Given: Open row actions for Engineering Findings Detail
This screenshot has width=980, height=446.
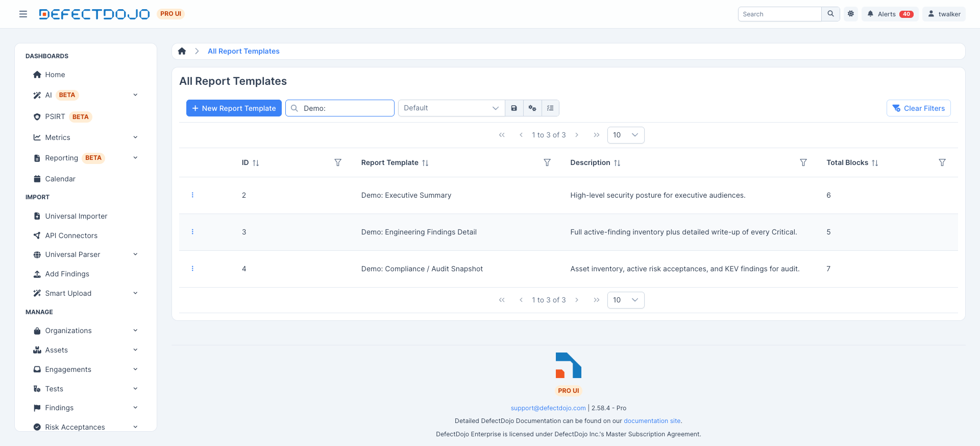Looking at the screenshot, I should (x=192, y=232).
